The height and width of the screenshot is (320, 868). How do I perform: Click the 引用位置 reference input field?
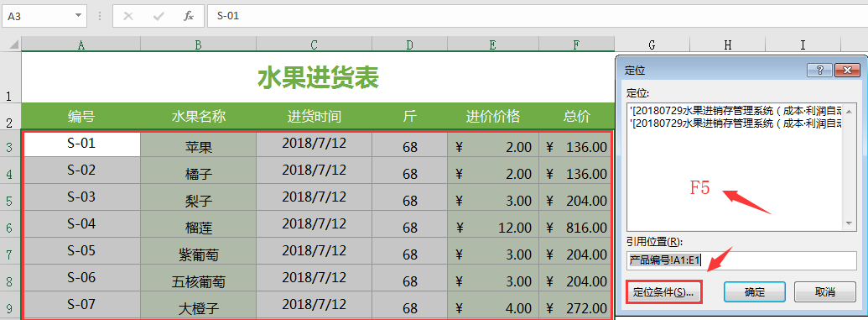point(741,260)
